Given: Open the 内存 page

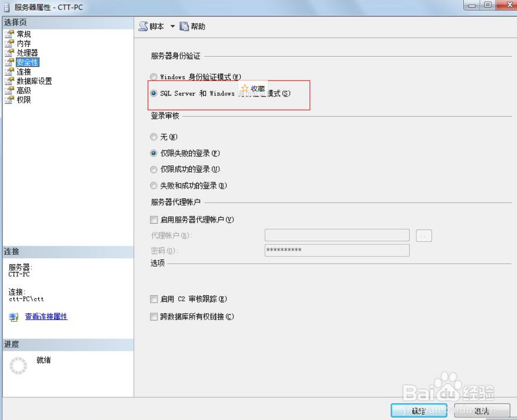Looking at the screenshot, I should tap(24, 44).
